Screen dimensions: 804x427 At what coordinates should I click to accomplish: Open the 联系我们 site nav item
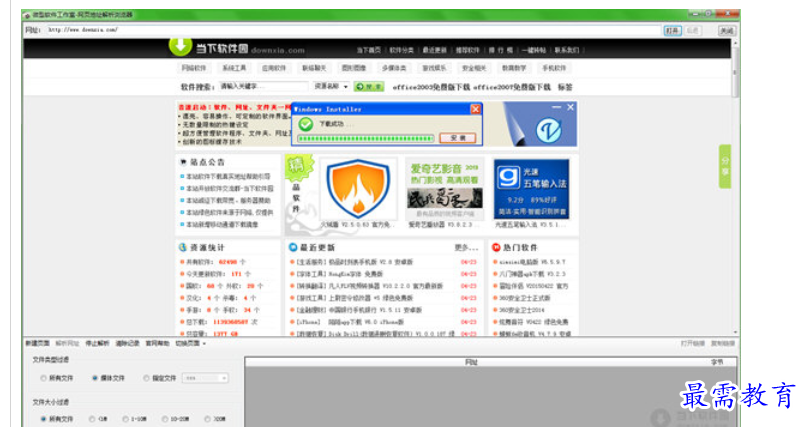click(x=567, y=50)
